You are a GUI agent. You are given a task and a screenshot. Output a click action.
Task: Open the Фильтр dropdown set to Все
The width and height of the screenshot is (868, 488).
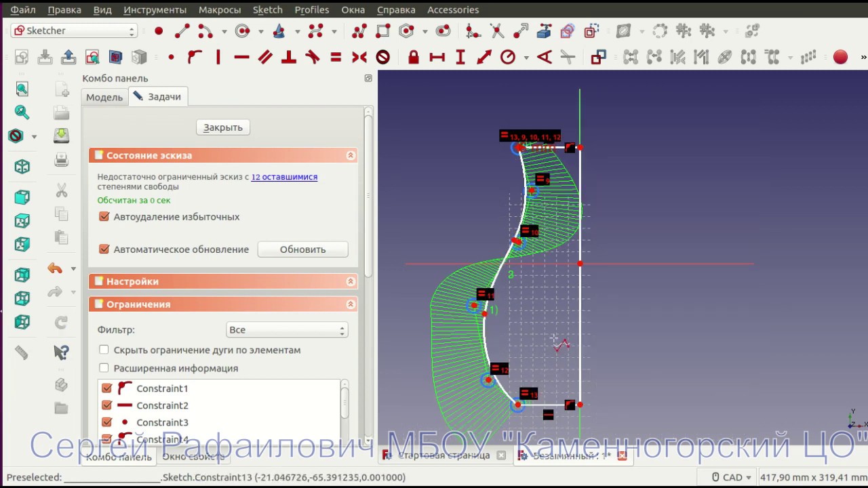(287, 330)
